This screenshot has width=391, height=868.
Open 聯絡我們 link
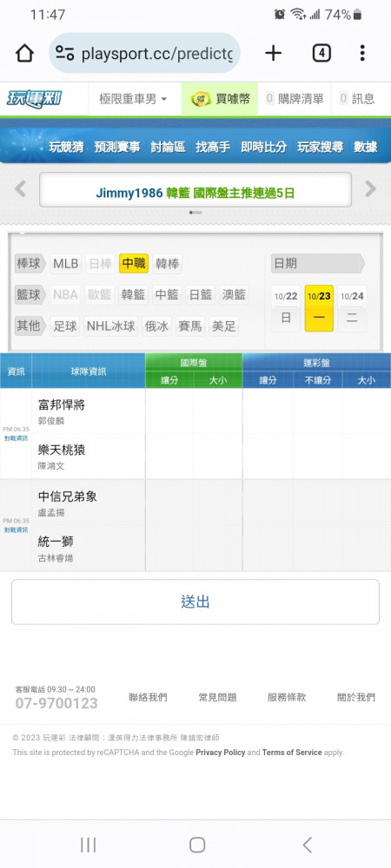(148, 698)
